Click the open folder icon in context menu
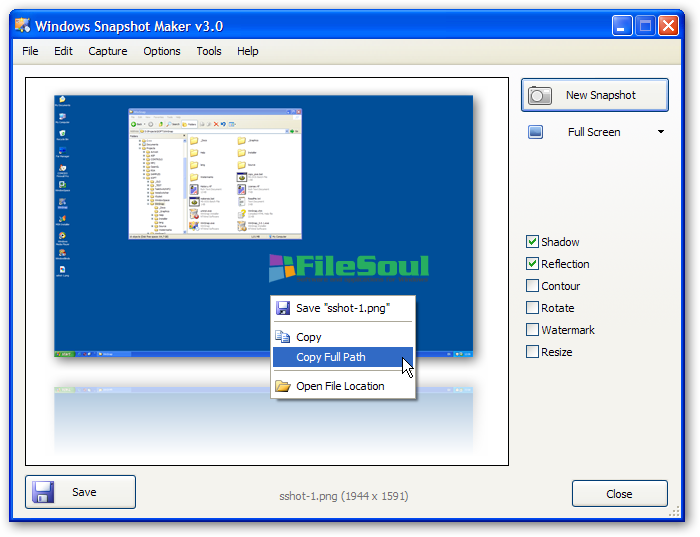 [x=283, y=386]
